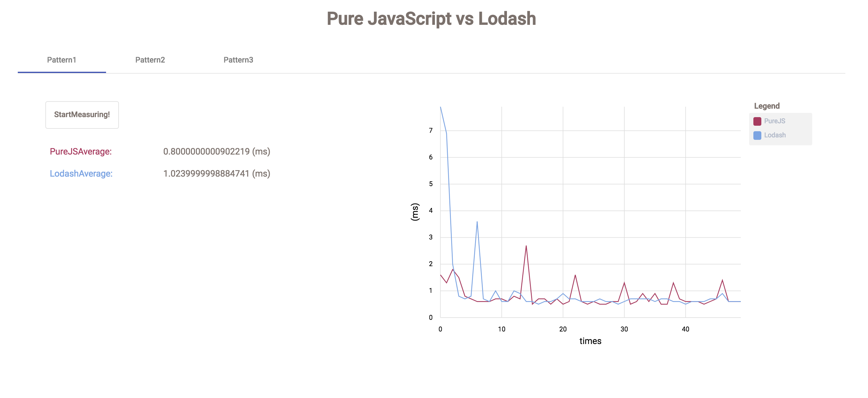The height and width of the screenshot is (398, 868).
Task: Click the Legend heading
Action: (x=767, y=106)
